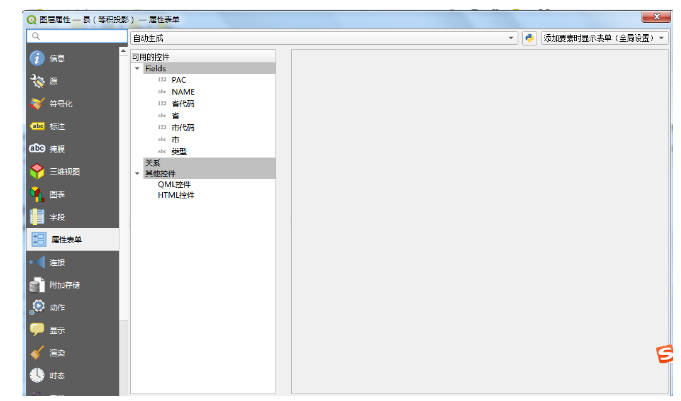Click the settings search input field

[x=77, y=36]
